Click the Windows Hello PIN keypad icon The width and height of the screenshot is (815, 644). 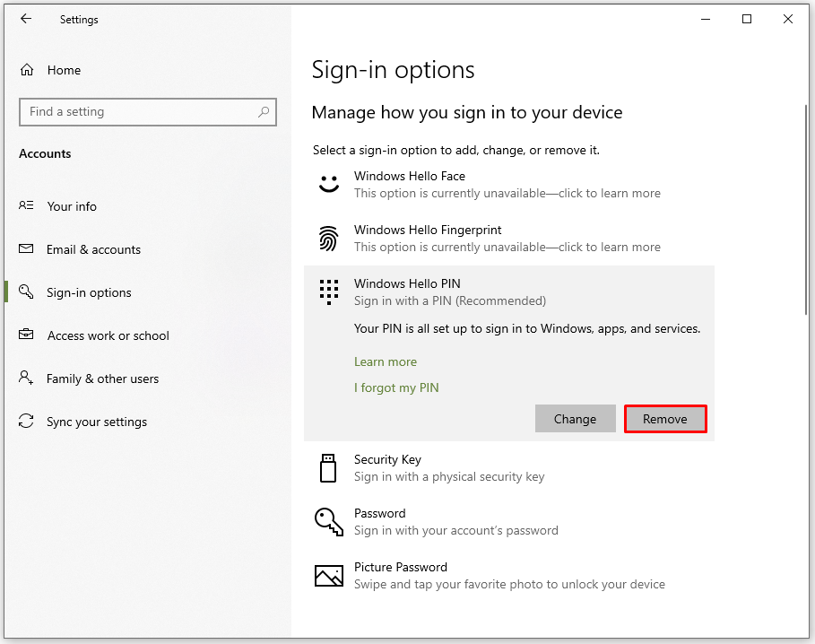(328, 292)
